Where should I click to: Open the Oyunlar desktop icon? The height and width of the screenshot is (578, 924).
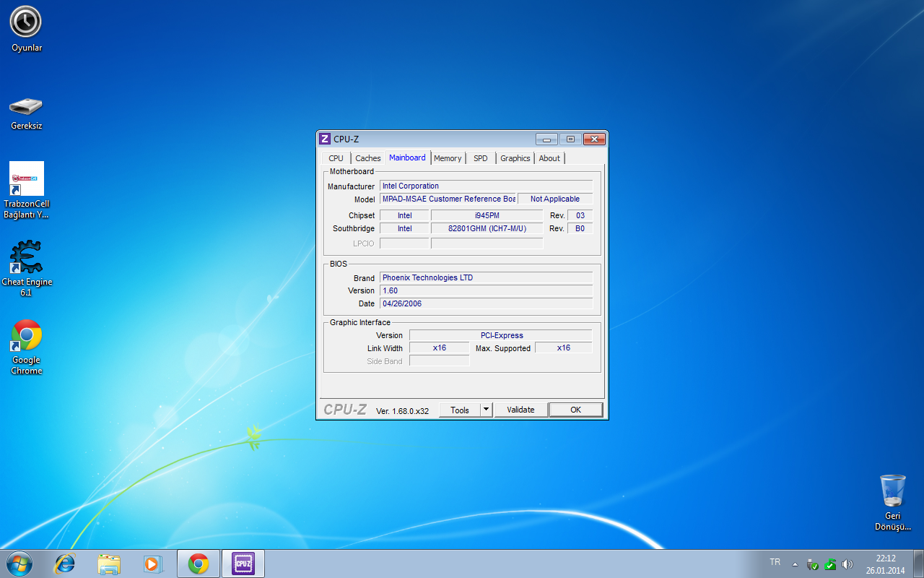26,29
